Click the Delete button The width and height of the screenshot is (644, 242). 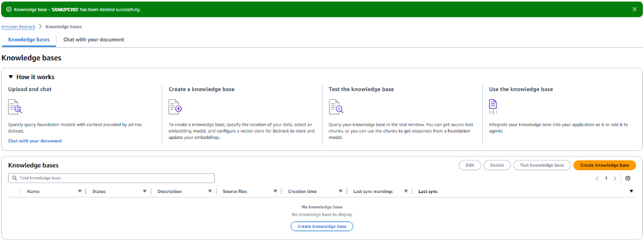click(x=497, y=165)
